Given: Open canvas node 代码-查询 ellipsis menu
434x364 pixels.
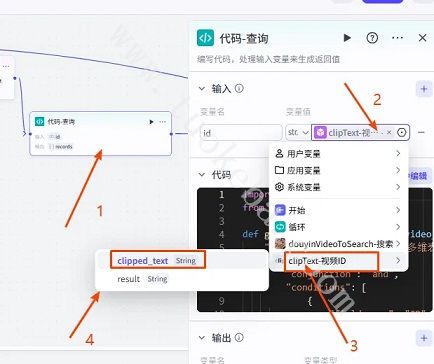Looking at the screenshot, I should point(163,122).
